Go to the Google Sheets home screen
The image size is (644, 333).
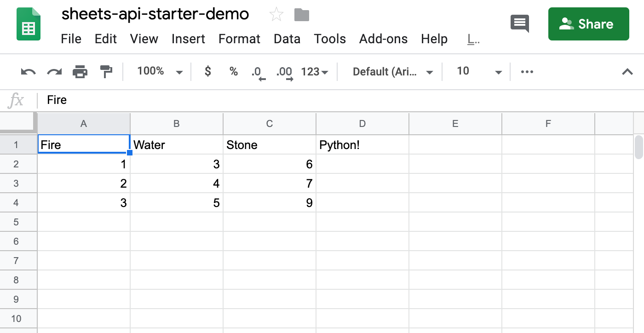[x=28, y=24]
